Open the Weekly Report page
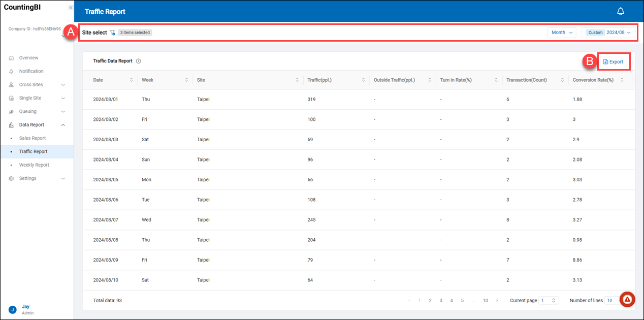 (34, 165)
